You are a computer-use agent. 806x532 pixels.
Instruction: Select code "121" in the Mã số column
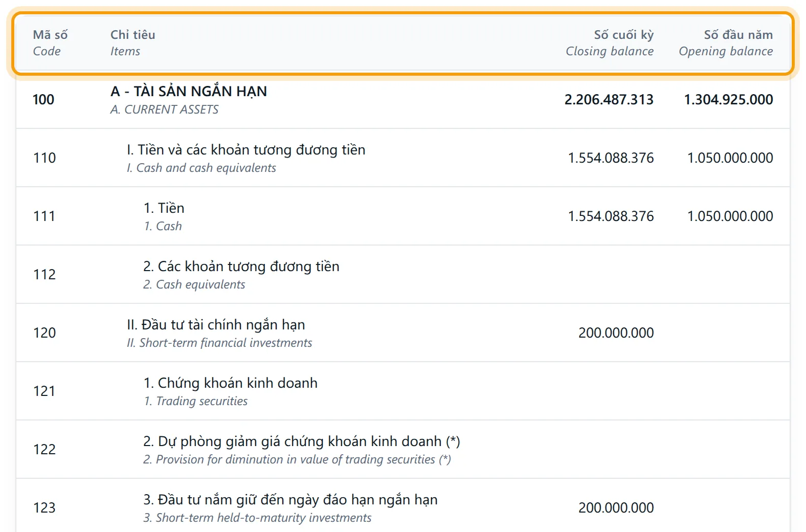44,391
